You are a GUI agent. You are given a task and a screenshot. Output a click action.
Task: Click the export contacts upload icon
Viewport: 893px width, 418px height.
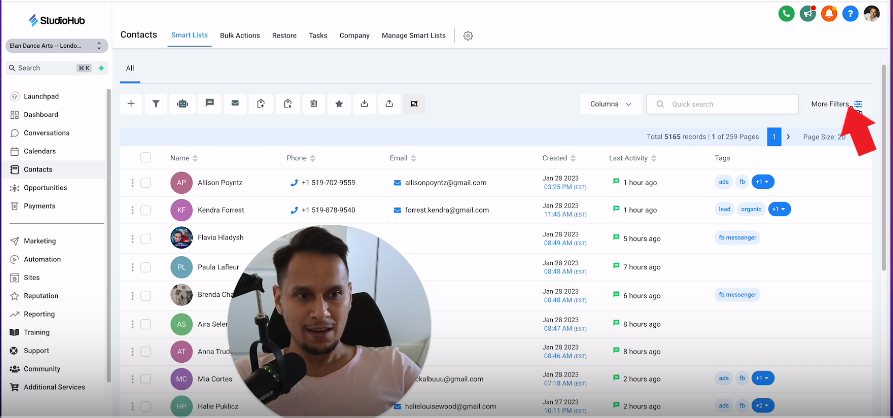pyautogui.click(x=390, y=104)
